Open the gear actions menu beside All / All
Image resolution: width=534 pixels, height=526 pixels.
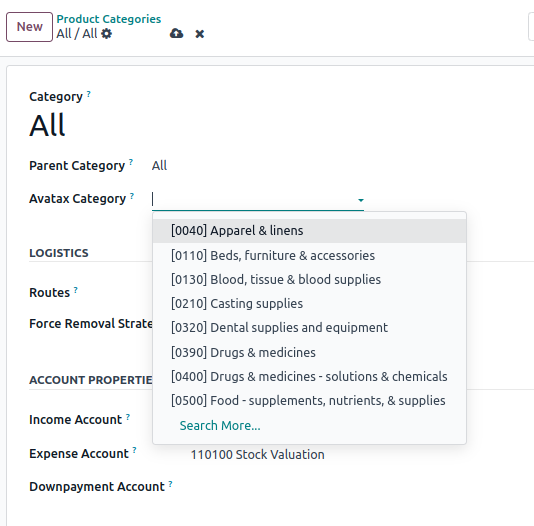click(107, 34)
